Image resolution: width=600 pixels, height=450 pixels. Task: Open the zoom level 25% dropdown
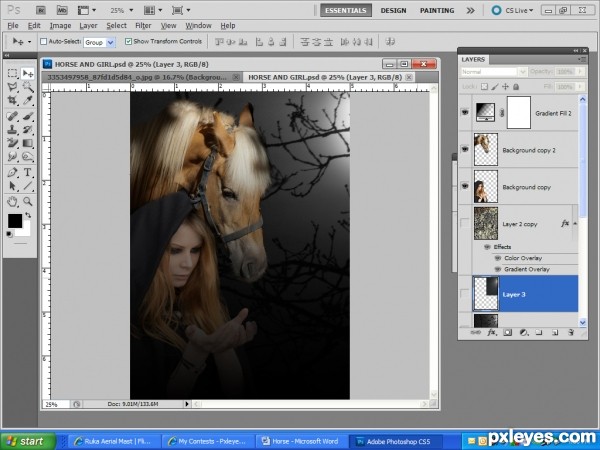pos(131,10)
